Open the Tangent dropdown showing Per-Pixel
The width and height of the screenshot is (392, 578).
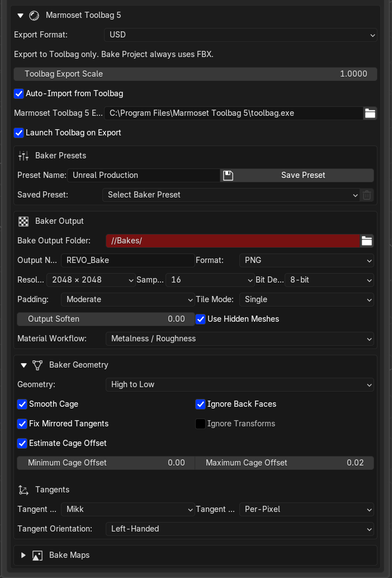(306, 509)
